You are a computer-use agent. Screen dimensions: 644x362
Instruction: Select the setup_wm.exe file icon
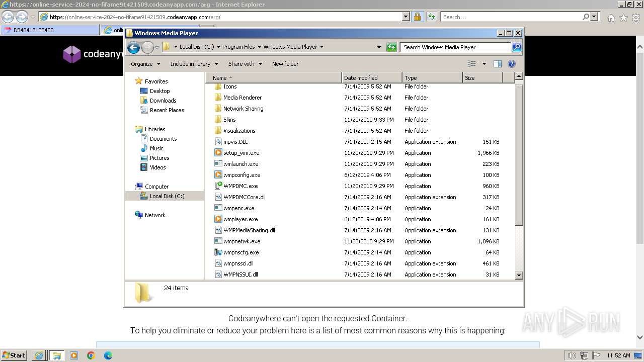[218, 153]
